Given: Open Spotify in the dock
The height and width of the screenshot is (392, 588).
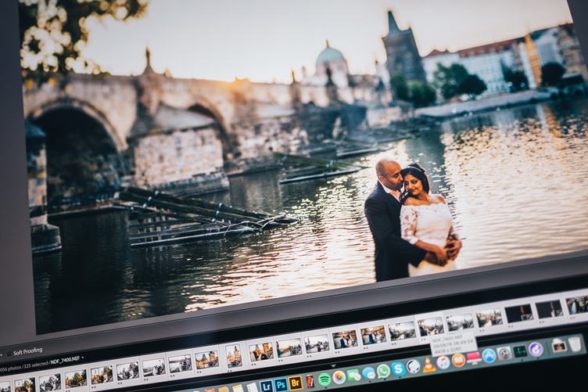Looking at the screenshot, I should 324,379.
